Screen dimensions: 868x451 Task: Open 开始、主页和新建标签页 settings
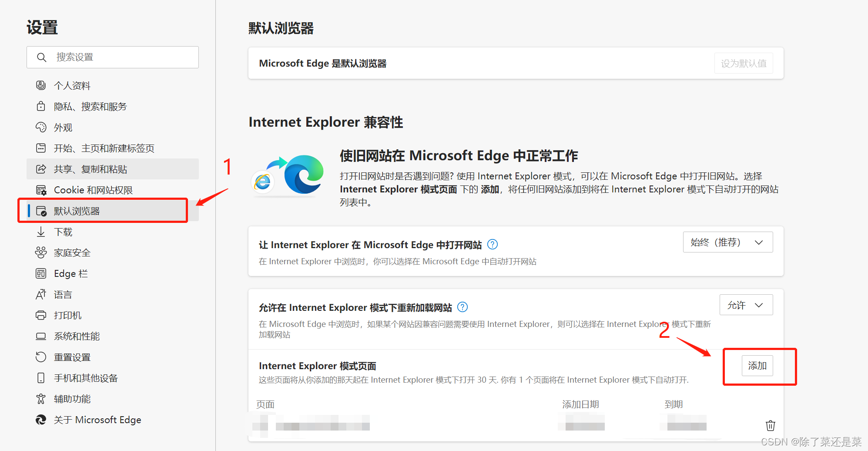click(113, 148)
